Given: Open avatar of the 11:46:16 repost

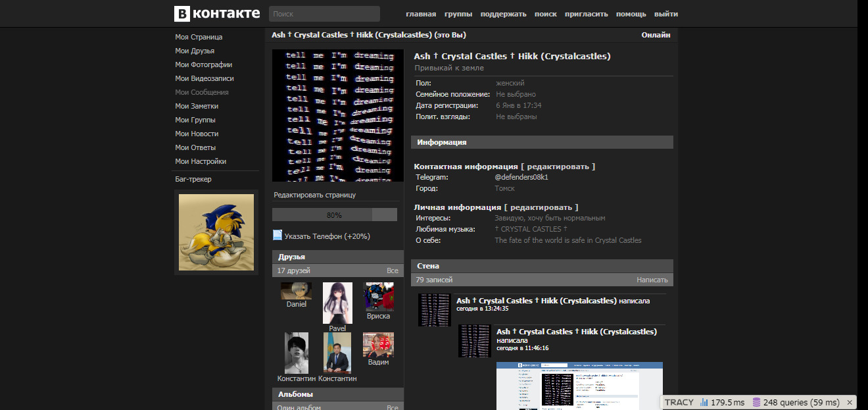Looking at the screenshot, I should point(475,341).
